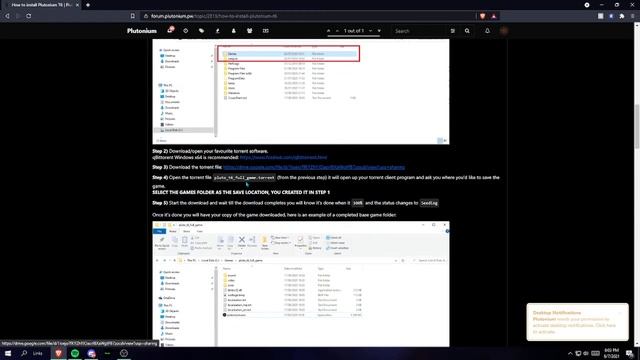Open the rightmost navbar icon after groups
This screenshot has height=360, width=640.
pos(266,31)
